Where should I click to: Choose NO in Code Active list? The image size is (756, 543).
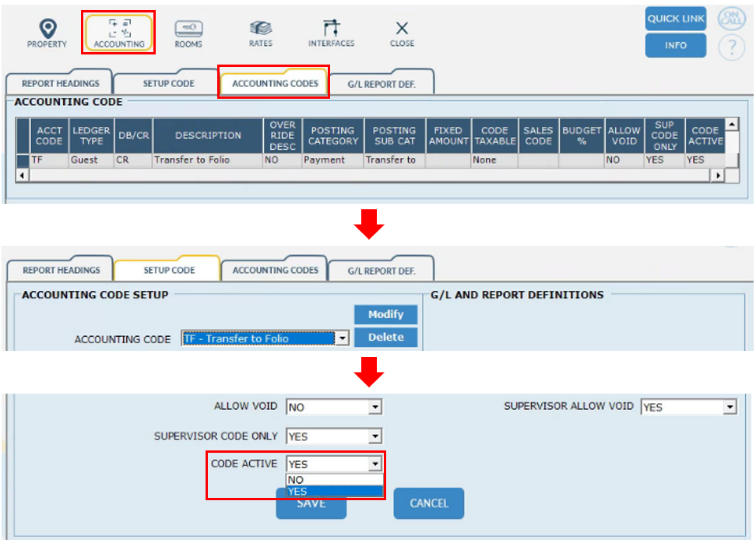click(296, 480)
